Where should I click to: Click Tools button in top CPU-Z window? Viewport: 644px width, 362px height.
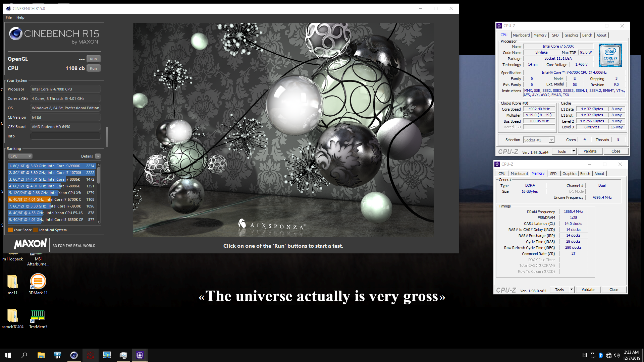[561, 152]
